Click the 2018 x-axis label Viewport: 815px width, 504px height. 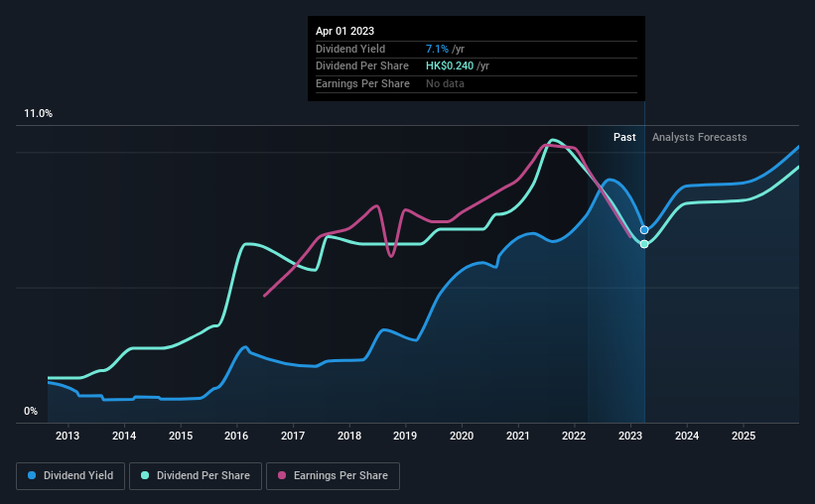pos(349,436)
